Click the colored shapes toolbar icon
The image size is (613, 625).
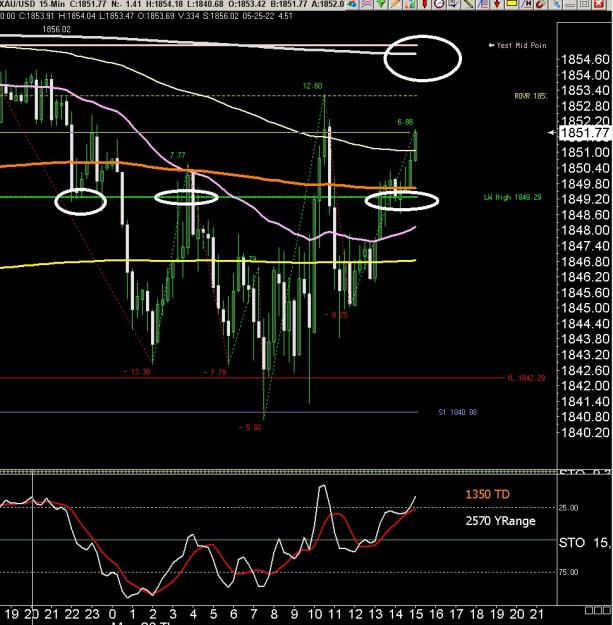[x=352, y=4]
